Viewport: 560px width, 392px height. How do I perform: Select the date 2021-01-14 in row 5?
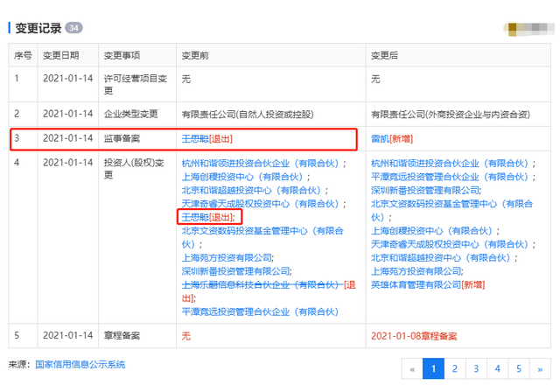pyautogui.click(x=68, y=335)
